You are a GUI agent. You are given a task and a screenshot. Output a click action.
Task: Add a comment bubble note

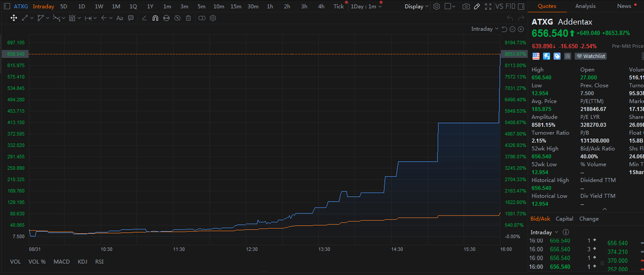130,18
